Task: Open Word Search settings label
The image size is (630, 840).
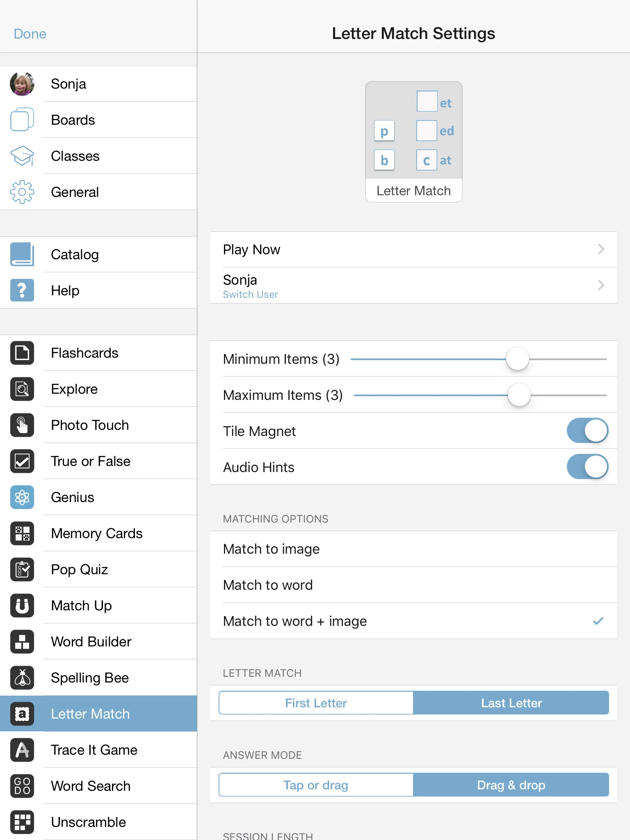Action: [x=91, y=786]
